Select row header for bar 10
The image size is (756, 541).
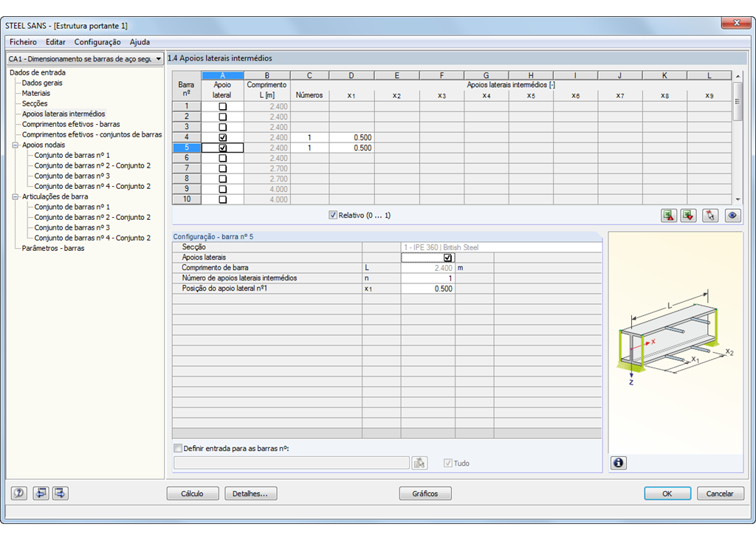tap(187, 199)
